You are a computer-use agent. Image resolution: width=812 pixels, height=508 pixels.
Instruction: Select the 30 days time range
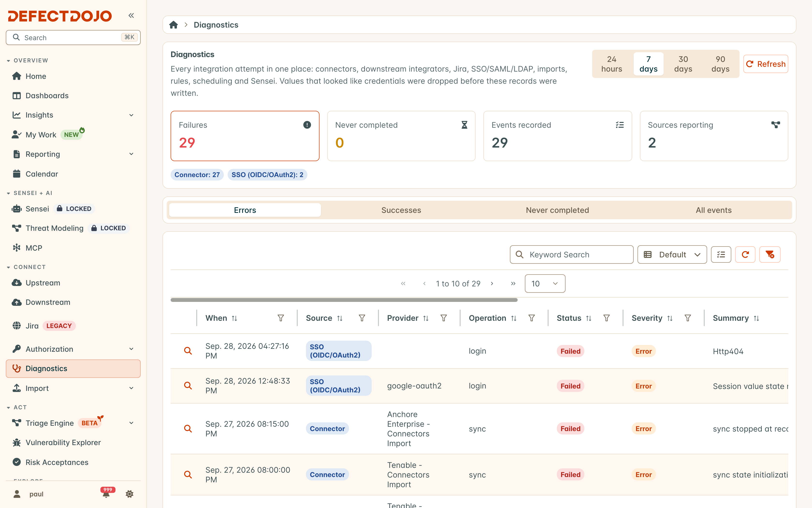[x=683, y=64]
